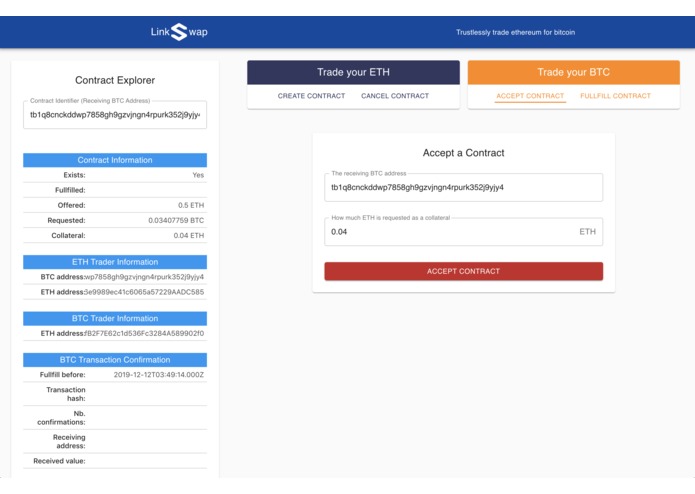Select the Offered value 0.5 ETH
The image size is (695, 494).
(x=191, y=205)
